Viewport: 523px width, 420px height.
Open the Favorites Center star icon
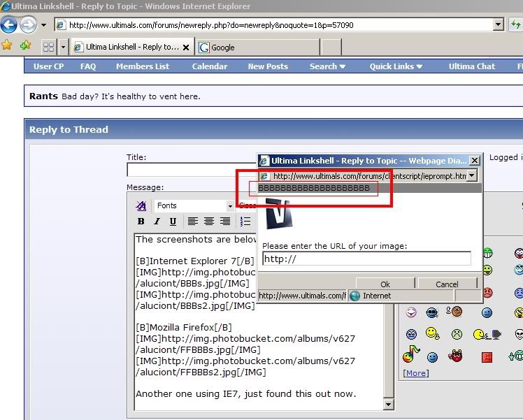[7, 45]
